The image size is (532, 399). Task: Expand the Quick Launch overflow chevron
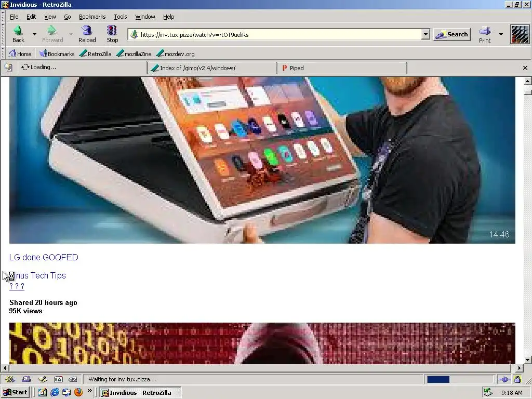89,391
